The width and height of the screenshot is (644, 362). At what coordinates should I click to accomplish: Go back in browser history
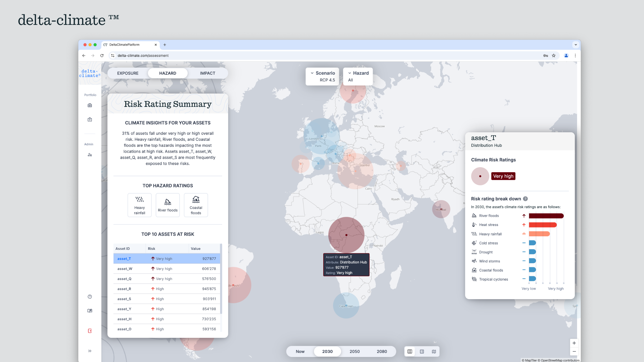[84, 56]
